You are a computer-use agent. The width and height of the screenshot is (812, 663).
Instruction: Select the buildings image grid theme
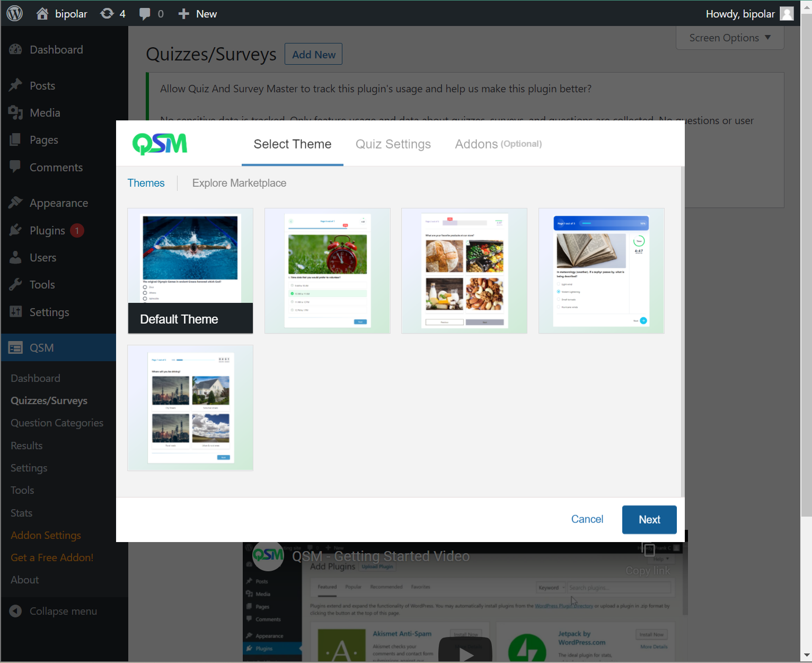click(x=190, y=408)
